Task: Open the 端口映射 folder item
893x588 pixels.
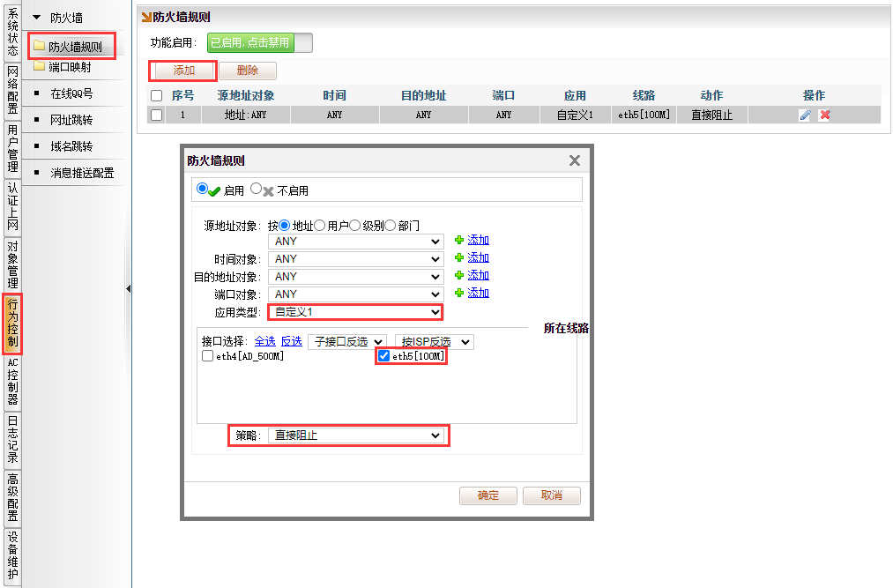Action: click(x=69, y=67)
